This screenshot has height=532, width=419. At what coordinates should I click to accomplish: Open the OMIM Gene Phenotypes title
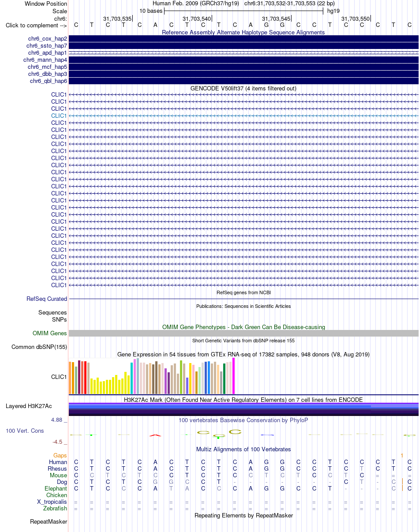point(243,327)
